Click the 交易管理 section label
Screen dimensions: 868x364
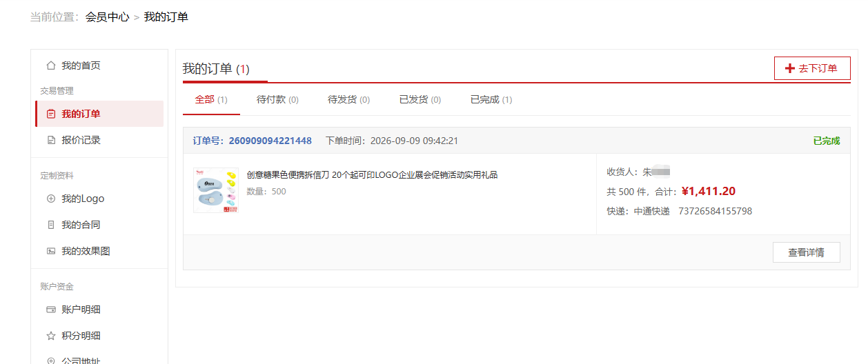[x=57, y=90]
